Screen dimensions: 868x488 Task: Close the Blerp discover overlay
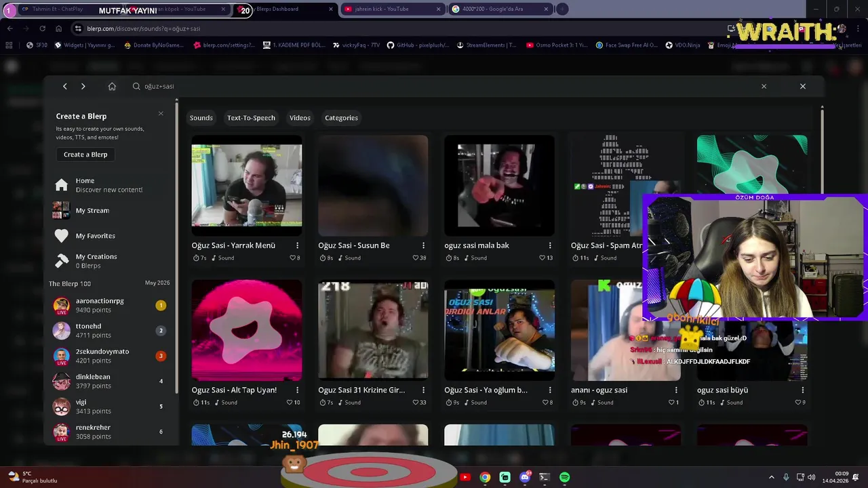(x=803, y=86)
